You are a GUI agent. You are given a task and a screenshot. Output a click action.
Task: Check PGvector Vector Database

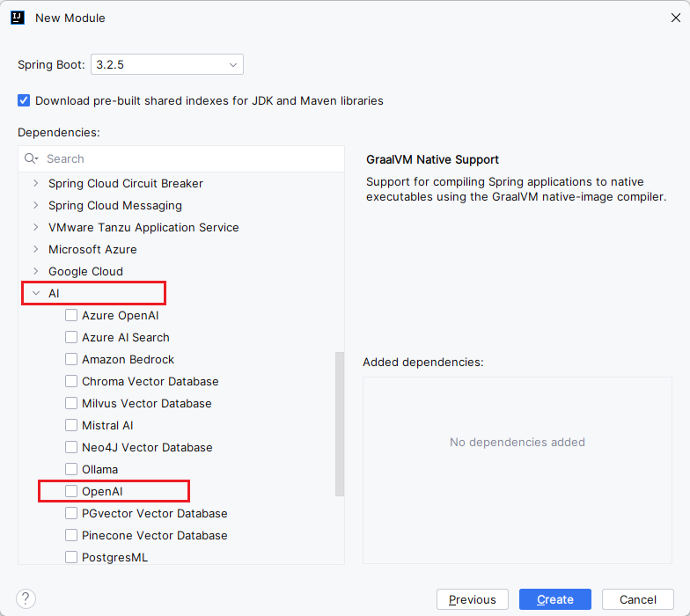71,514
